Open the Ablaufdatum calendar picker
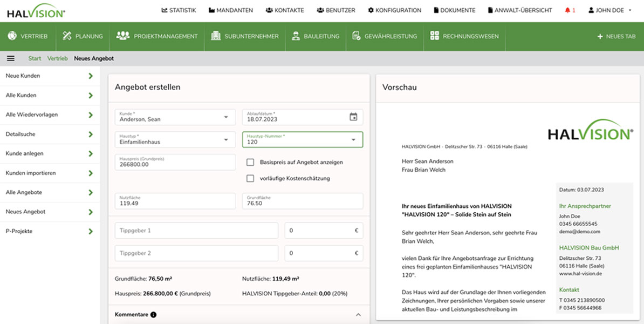Viewport: 644px width, 324px height. [353, 117]
